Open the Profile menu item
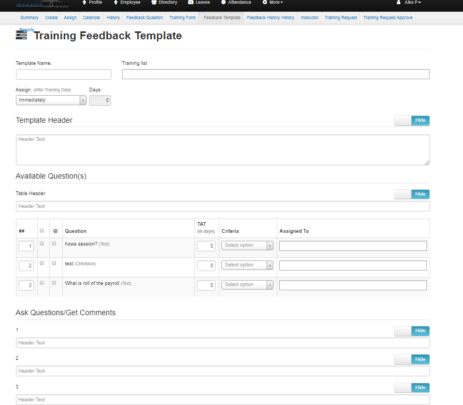Viewport: 463px width, 405px height. [x=92, y=2]
